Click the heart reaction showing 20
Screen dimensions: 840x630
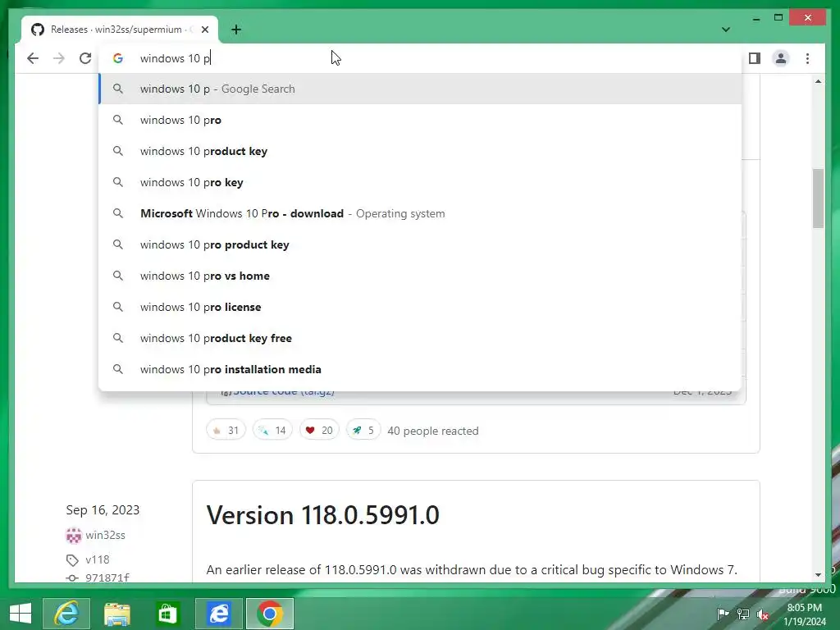tap(319, 430)
